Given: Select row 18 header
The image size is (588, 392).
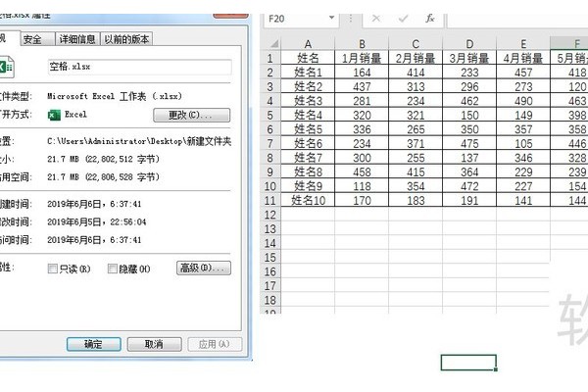Looking at the screenshot, I should click(270, 300).
